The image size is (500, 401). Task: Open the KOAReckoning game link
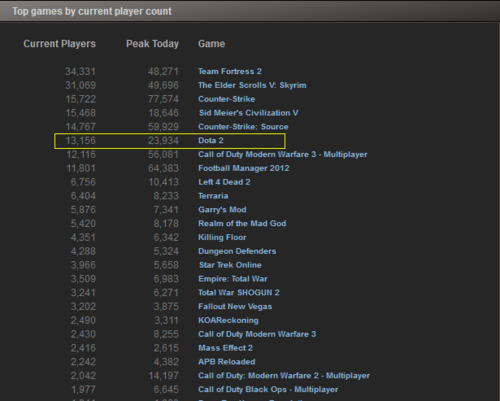(x=228, y=320)
